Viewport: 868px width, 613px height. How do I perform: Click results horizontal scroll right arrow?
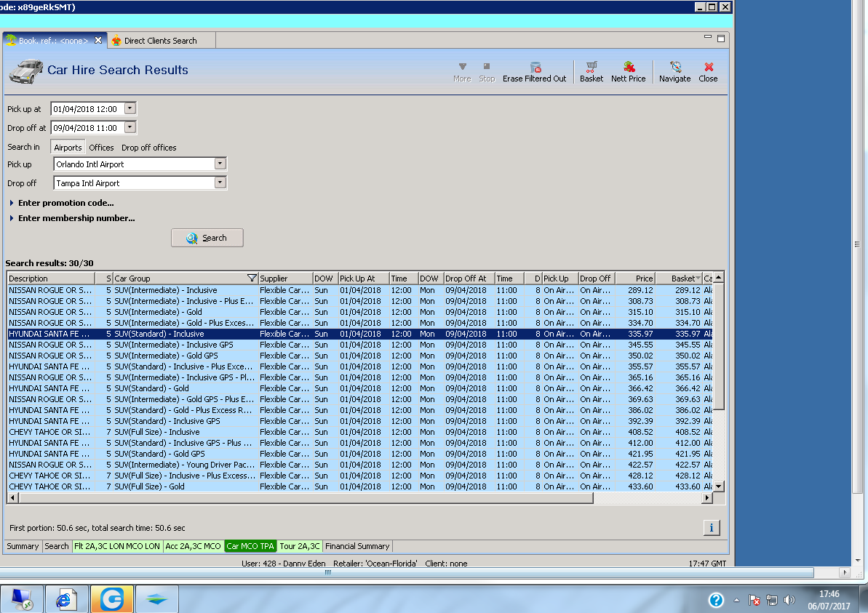point(707,498)
